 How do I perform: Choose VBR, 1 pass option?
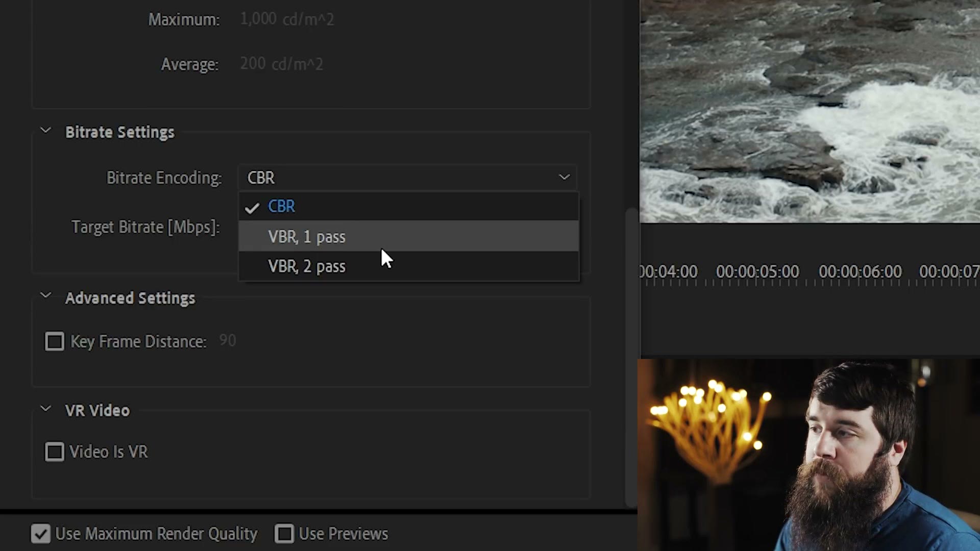[408, 236]
